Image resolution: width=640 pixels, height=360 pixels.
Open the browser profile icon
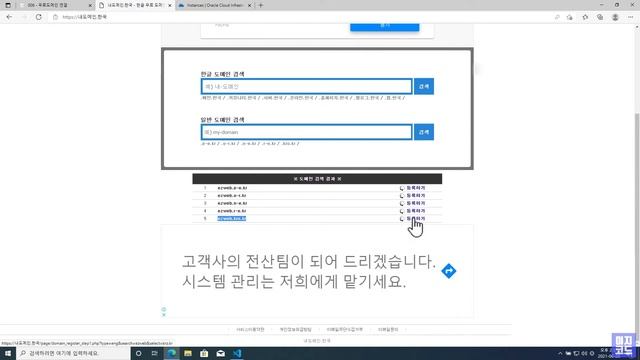point(615,17)
